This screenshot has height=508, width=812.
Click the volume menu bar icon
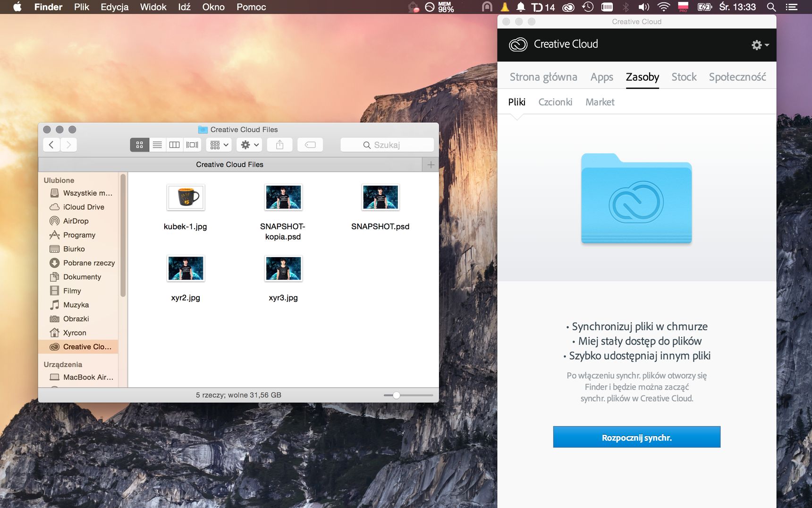click(x=644, y=7)
